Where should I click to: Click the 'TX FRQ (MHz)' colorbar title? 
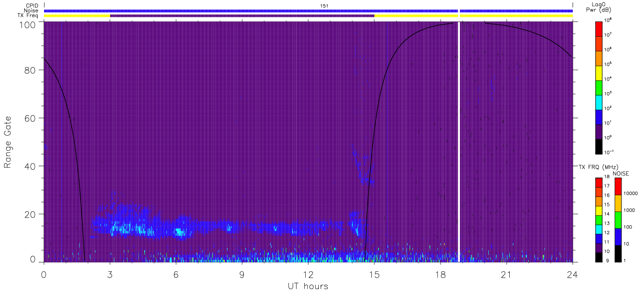pos(599,167)
